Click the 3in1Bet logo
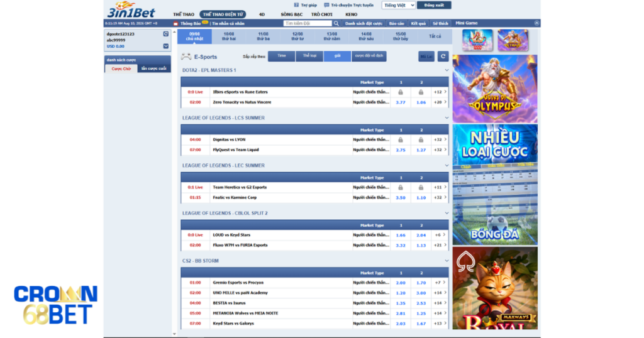The image size is (644, 338). click(x=131, y=10)
